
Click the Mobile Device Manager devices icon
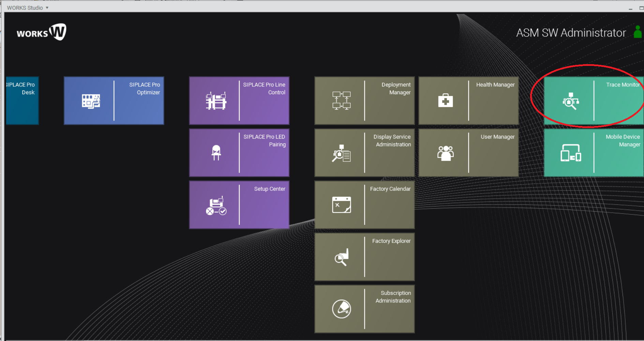(571, 153)
